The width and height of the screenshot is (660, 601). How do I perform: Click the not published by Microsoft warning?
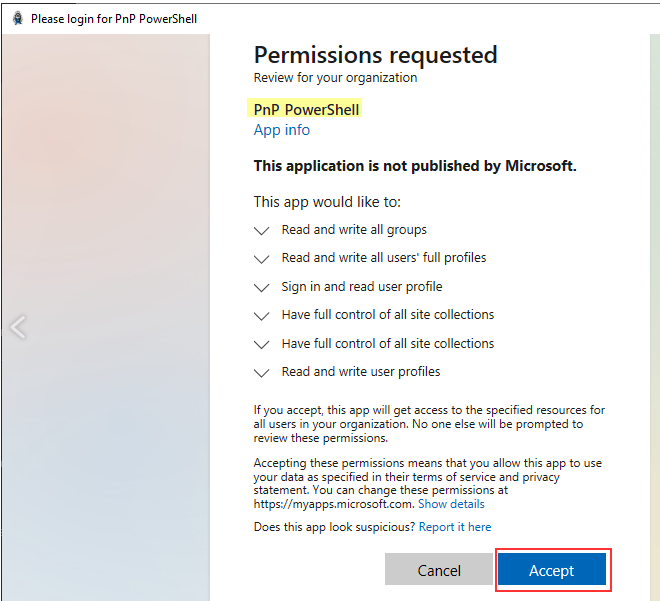(415, 166)
